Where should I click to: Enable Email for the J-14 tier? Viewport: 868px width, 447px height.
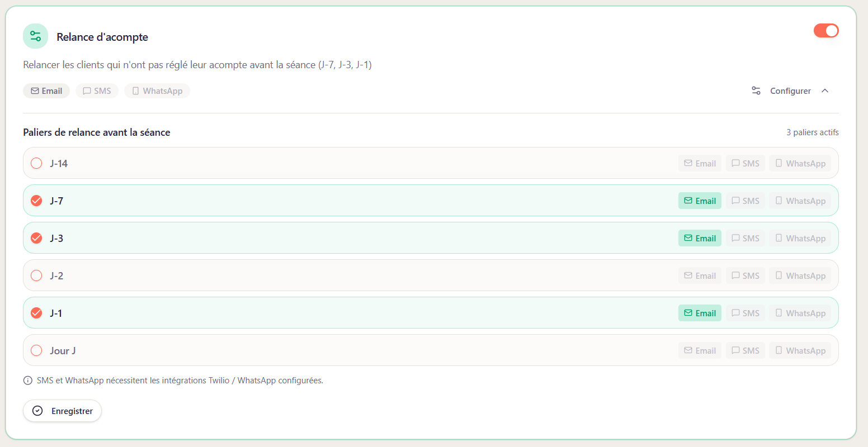click(700, 163)
